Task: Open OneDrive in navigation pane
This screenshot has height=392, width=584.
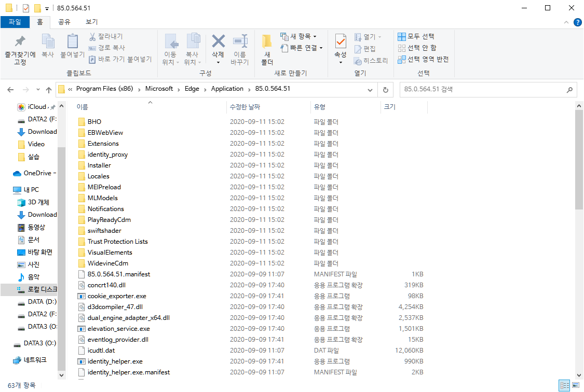Action: [x=34, y=173]
